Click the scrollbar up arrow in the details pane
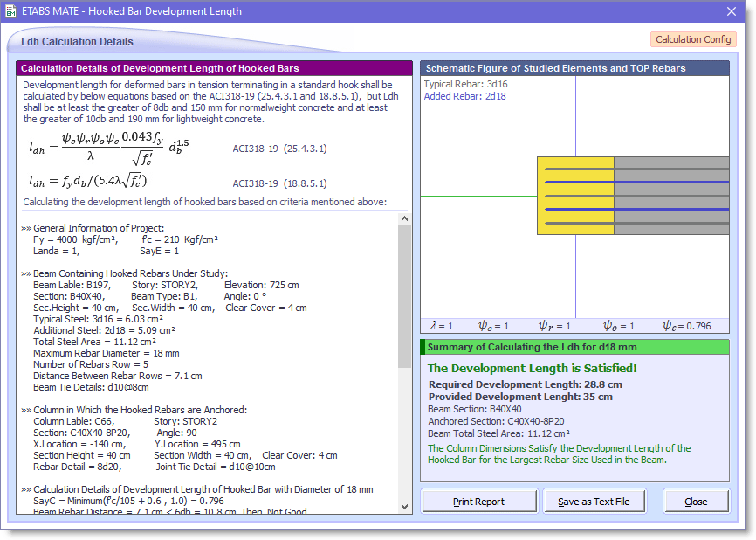The image size is (756, 540). 404,218
